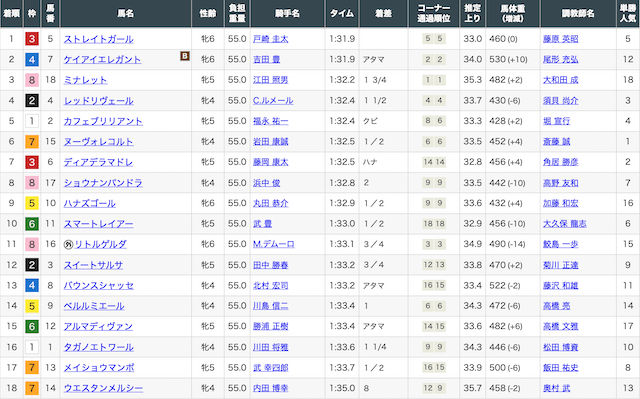Open jockey 浜中 俊 profile
Viewport: 640px width, 399px height.
[267, 183]
